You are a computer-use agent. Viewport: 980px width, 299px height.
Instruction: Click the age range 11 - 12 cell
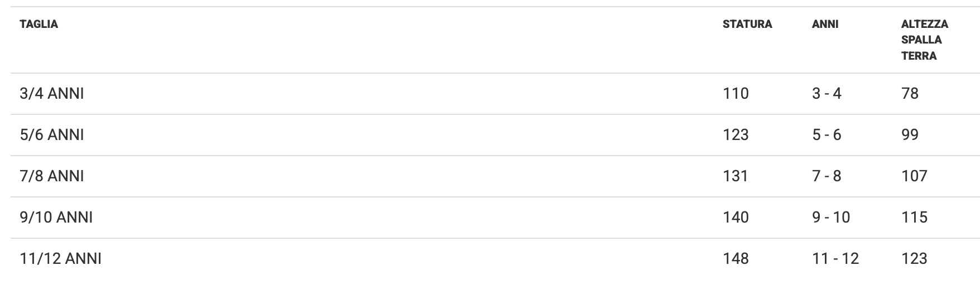pyautogui.click(x=835, y=258)
